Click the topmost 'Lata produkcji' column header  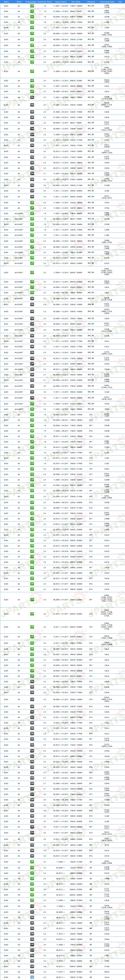pos(61,2)
